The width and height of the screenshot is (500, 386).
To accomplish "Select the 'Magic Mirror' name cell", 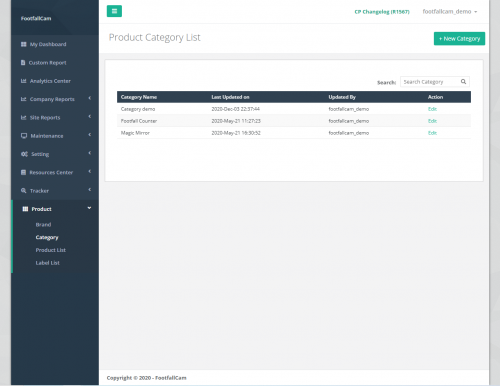I will point(135,133).
